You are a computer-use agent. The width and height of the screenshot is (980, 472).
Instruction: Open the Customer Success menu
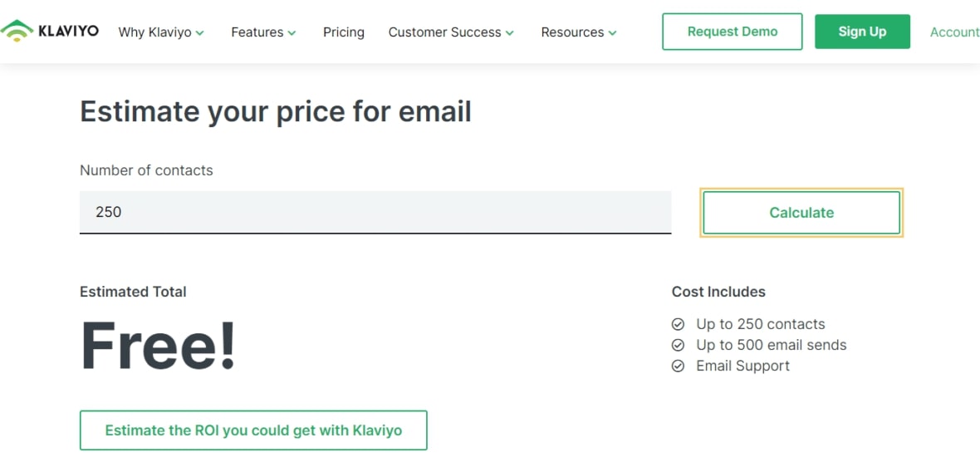(444, 32)
